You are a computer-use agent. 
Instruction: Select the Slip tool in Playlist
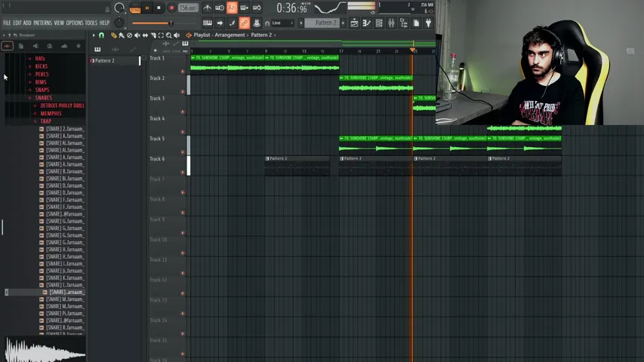145,35
